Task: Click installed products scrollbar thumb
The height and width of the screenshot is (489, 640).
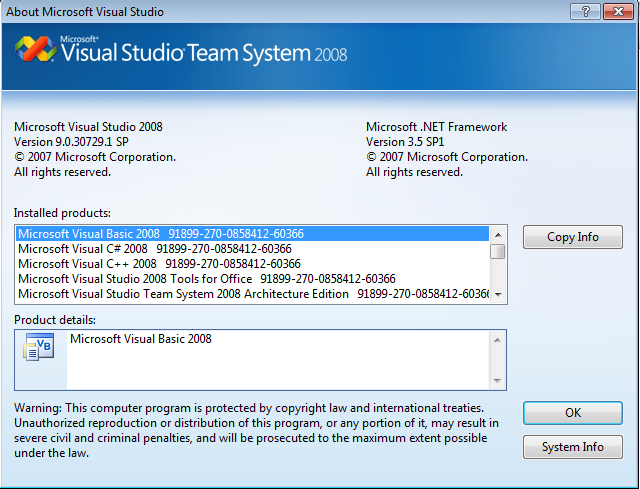Action: (498, 251)
